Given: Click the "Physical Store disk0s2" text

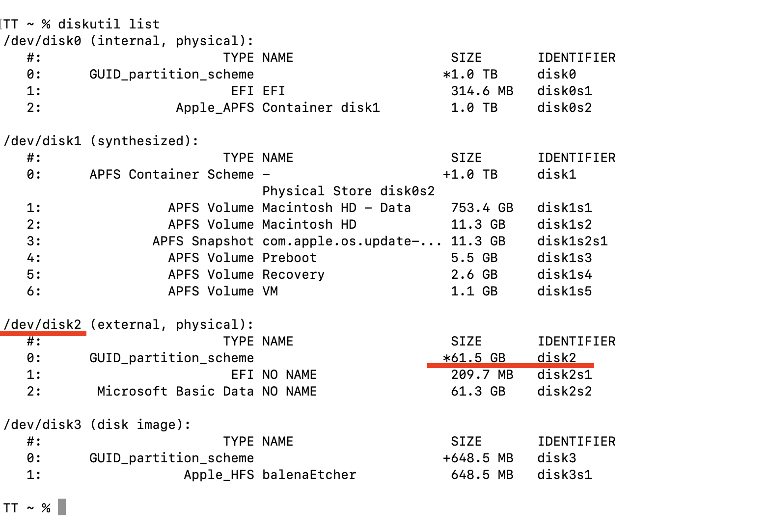Looking at the screenshot, I should click(348, 191).
